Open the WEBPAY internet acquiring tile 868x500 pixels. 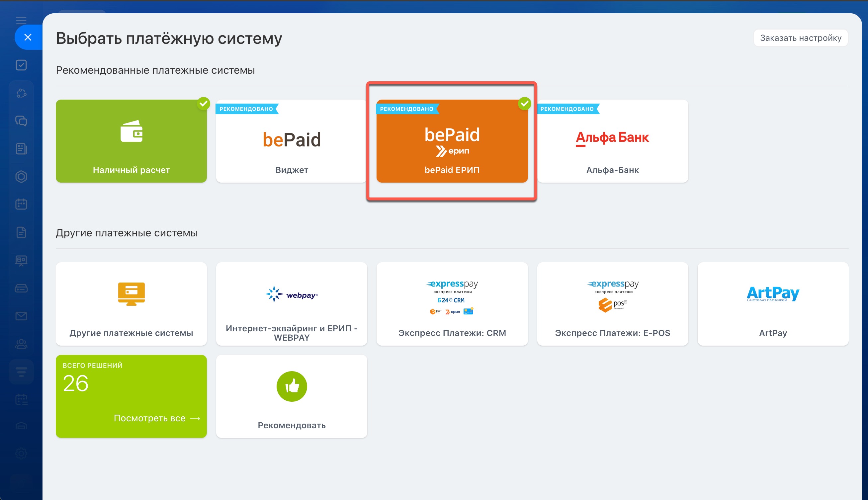[292, 304]
